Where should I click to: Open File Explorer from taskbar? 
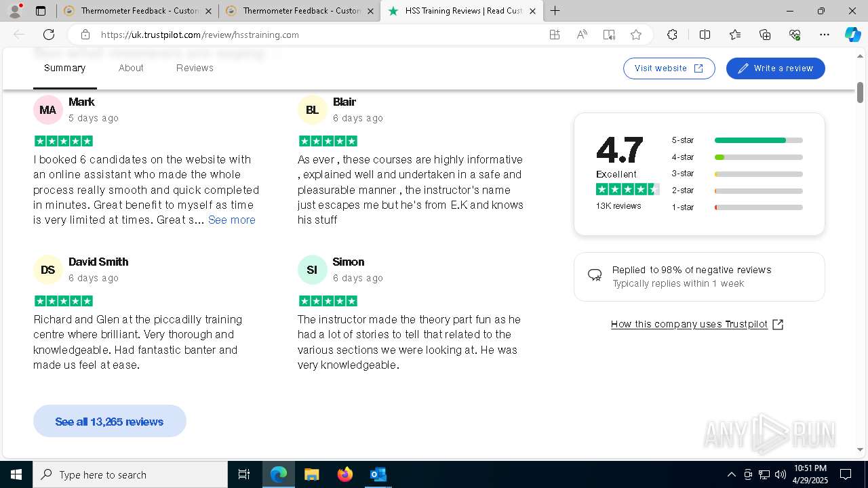(311, 474)
